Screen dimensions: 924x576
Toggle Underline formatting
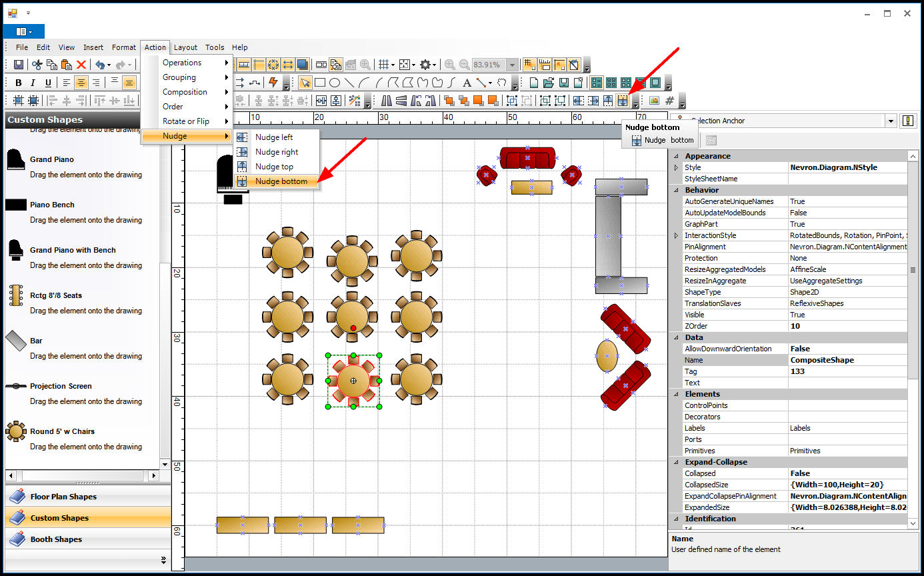pyautogui.click(x=48, y=83)
